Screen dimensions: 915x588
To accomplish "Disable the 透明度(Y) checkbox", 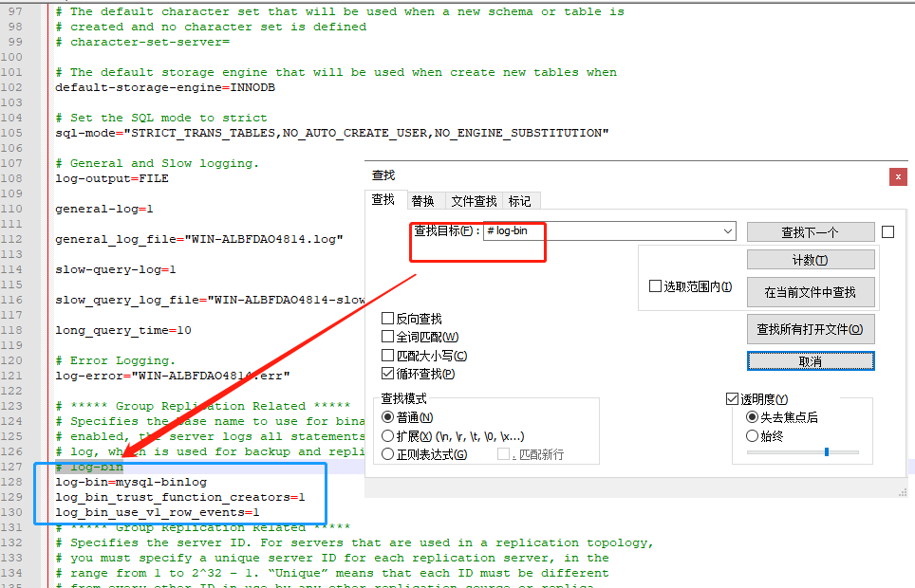I will pyautogui.click(x=732, y=397).
